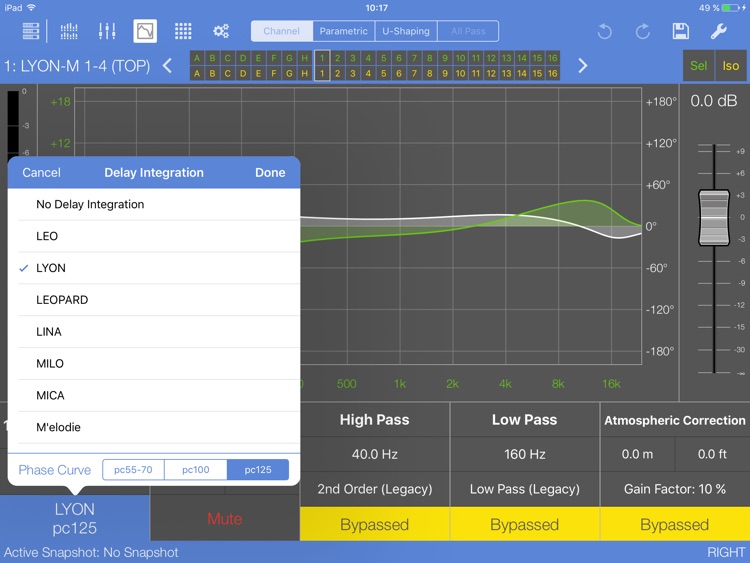Choose pc55-70 phase curve

133,470
